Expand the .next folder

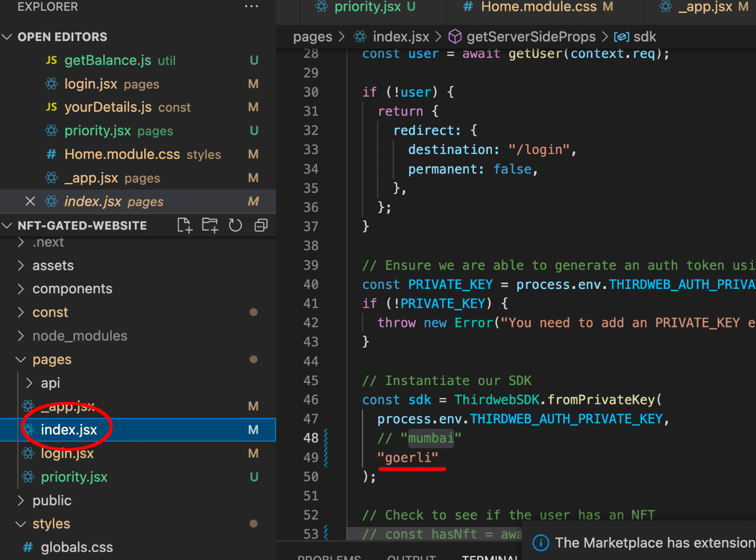(21, 242)
